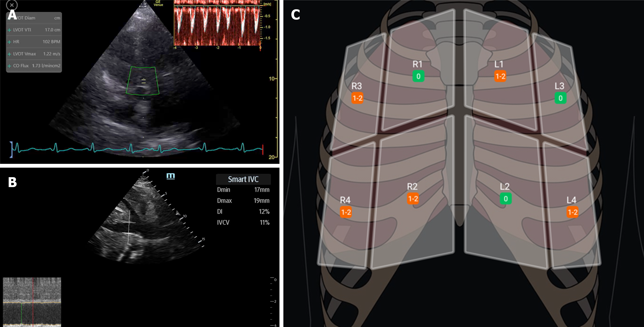Select the L3 lung zone label
The image size is (644, 327).
(x=559, y=86)
